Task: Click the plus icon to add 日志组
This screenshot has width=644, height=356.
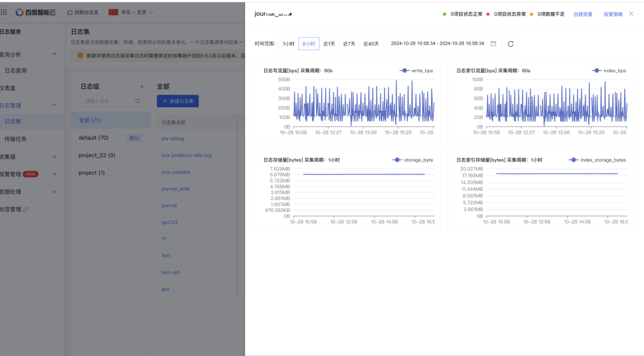Action: tap(142, 86)
